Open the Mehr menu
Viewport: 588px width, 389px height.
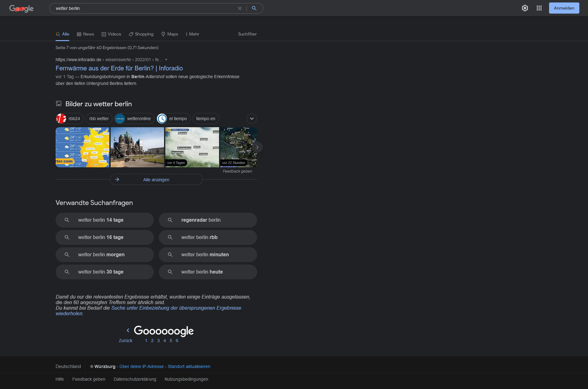point(192,34)
